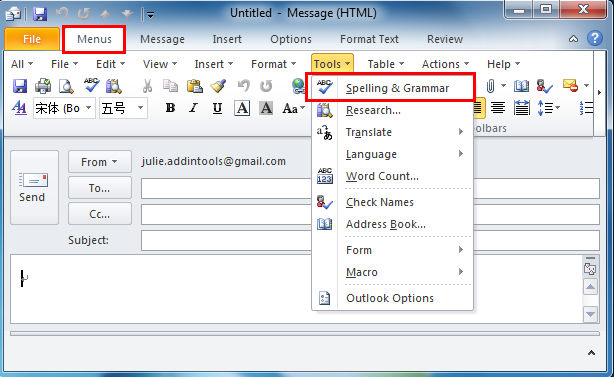The image size is (614, 377).
Task: Click the Attach File paperclip icon
Action: point(491,86)
